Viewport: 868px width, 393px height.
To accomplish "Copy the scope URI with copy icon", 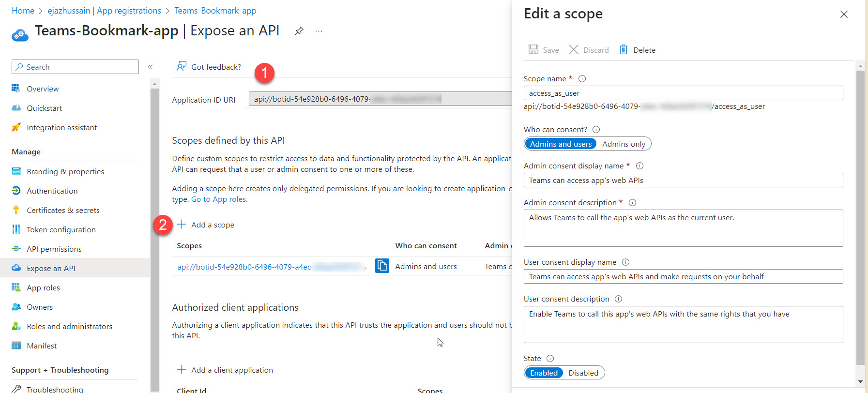I will click(382, 266).
